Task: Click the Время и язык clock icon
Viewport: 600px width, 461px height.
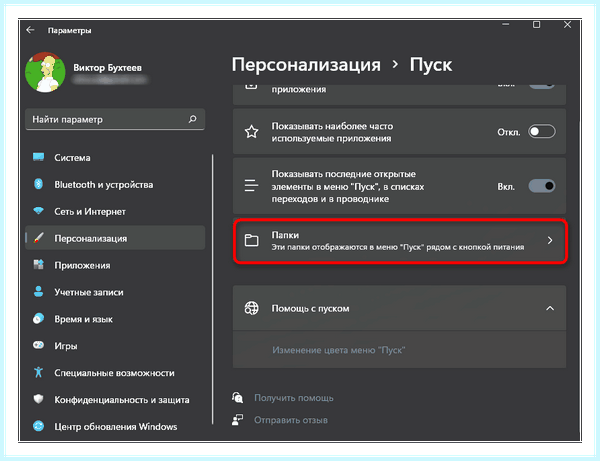Action: click(x=38, y=319)
